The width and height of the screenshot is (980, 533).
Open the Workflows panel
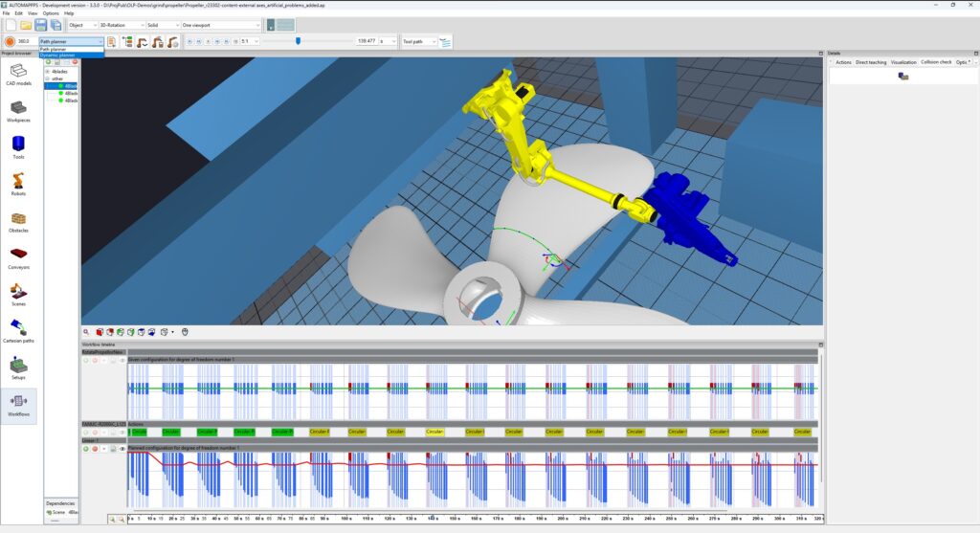[19, 405]
